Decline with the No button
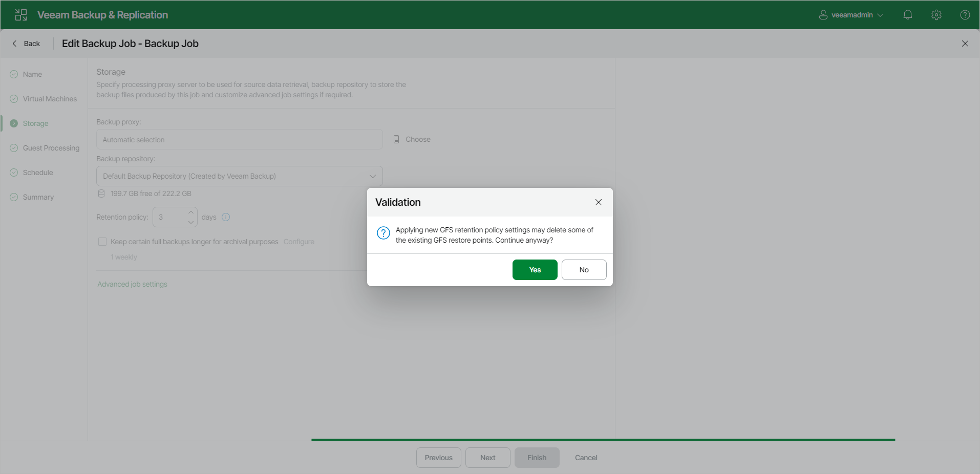The height and width of the screenshot is (474, 980). [584, 270]
